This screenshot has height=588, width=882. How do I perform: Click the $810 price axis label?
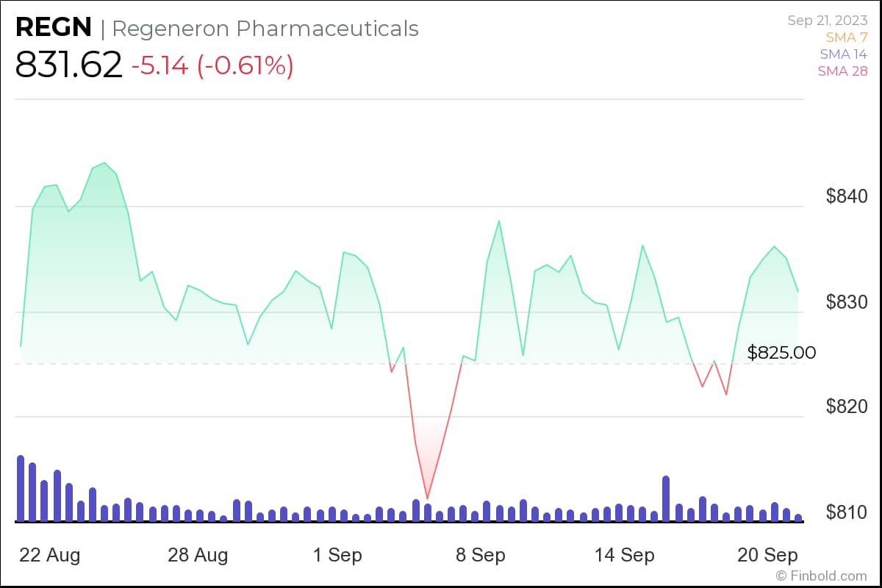847,512
